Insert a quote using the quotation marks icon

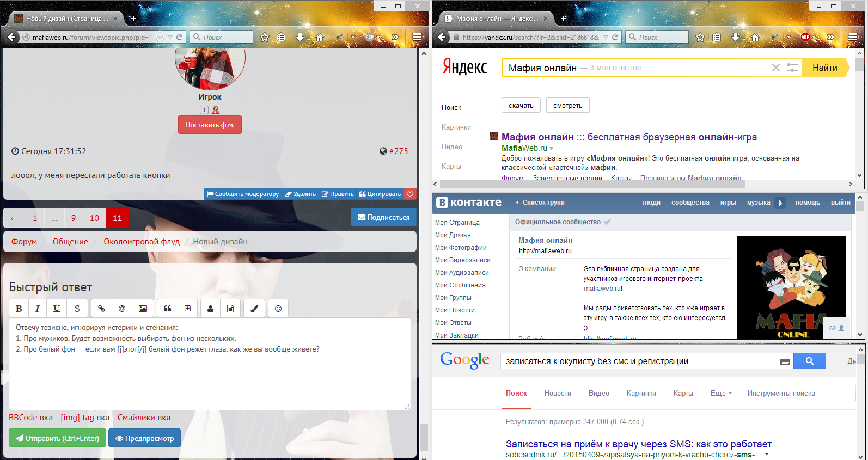pyautogui.click(x=168, y=309)
